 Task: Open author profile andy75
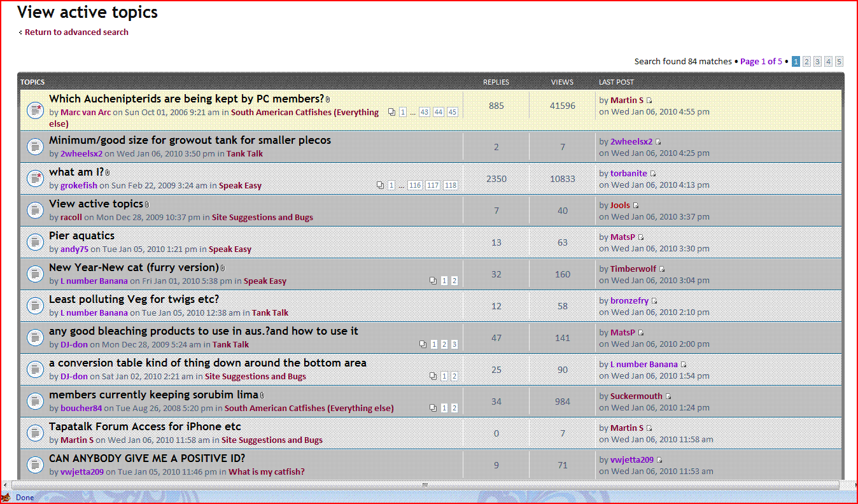click(x=74, y=249)
